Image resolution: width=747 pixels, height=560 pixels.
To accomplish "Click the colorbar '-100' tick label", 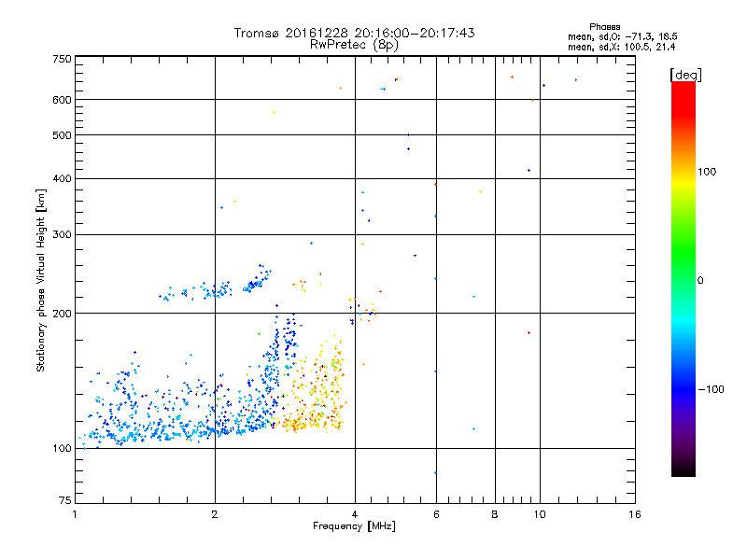I will (711, 389).
